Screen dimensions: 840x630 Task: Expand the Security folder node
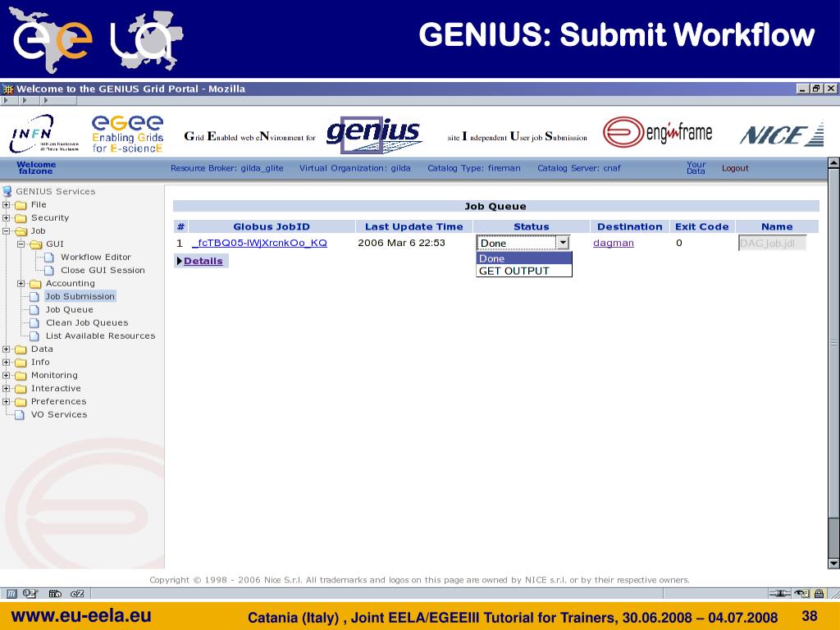pyautogui.click(x=6, y=217)
